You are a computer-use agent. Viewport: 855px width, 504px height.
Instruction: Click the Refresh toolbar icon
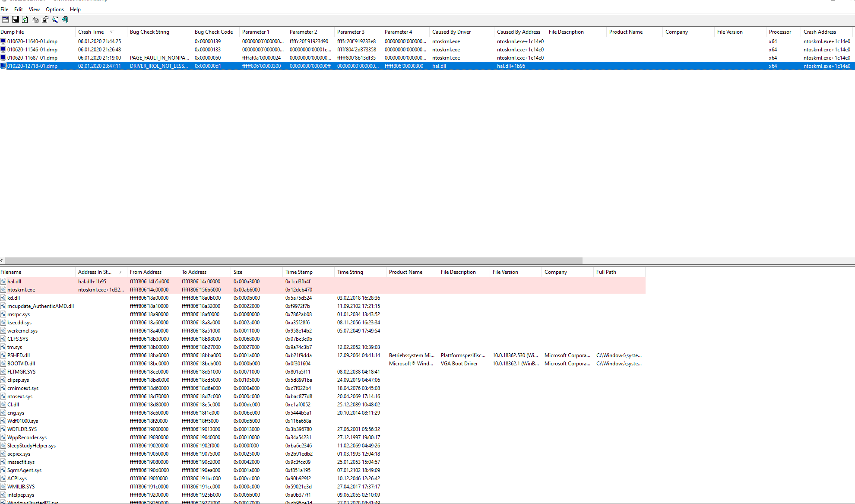tap(25, 19)
